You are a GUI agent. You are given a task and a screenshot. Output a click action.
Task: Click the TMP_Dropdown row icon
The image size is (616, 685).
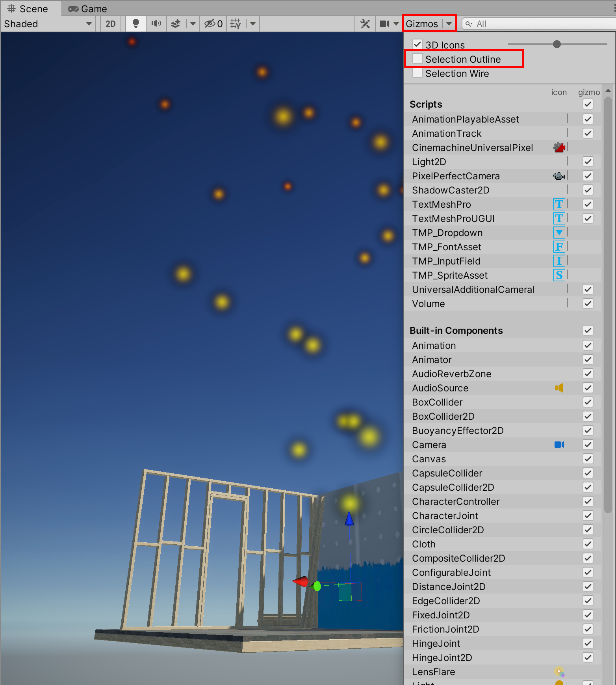coord(559,233)
